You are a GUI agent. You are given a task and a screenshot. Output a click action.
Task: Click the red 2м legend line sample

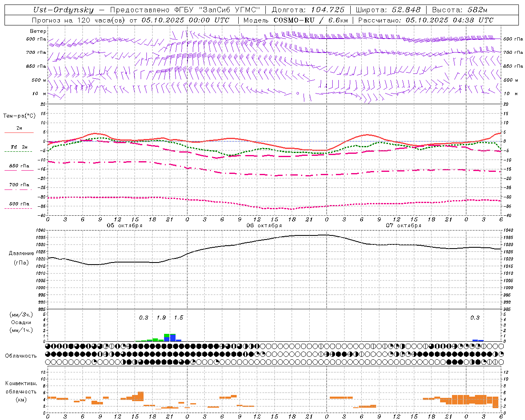point(19,132)
